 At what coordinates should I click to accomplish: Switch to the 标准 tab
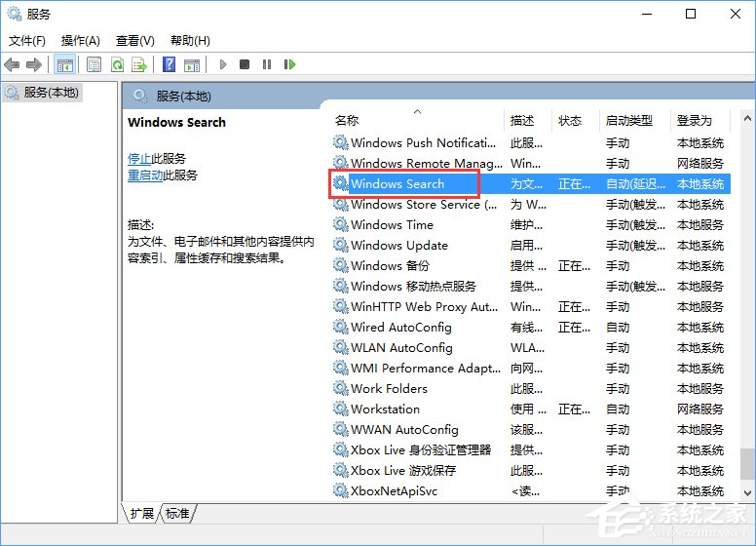(x=177, y=513)
